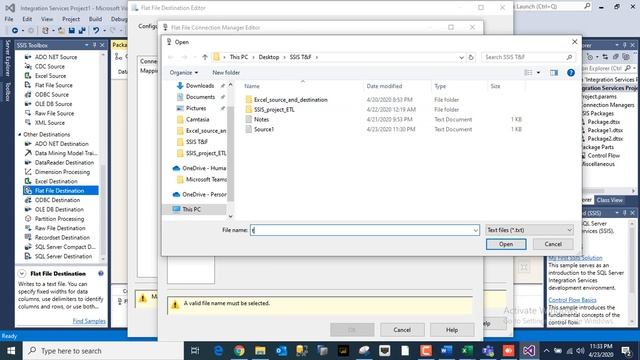Select Flat File Destination in SSIS Toolbox

61,191
